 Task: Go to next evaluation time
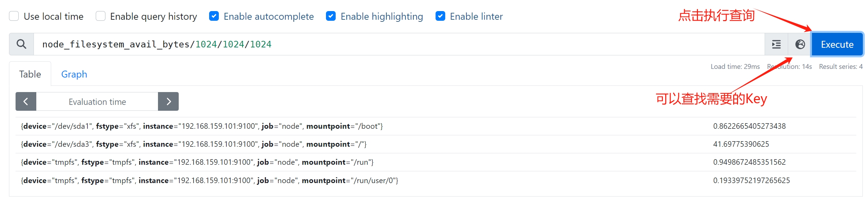tap(168, 101)
